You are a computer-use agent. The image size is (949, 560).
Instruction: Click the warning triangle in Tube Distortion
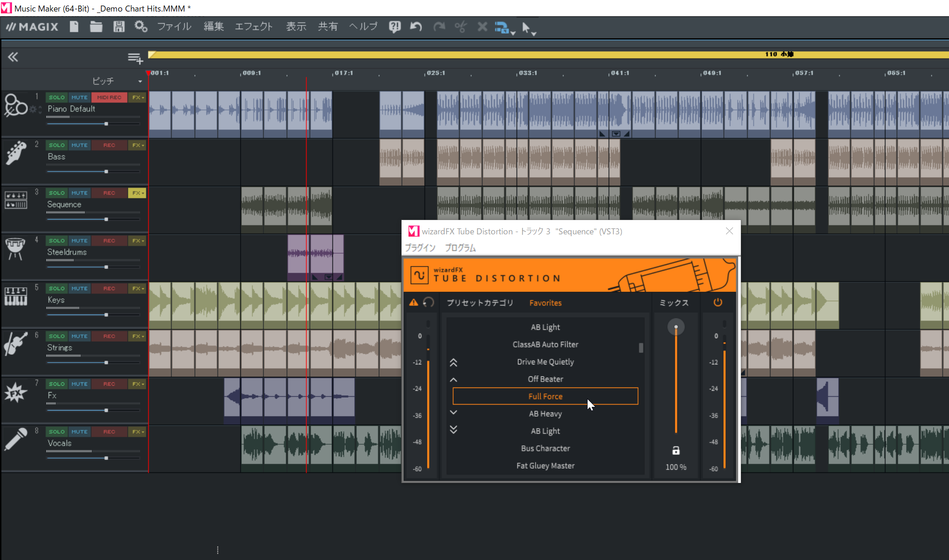click(x=414, y=303)
